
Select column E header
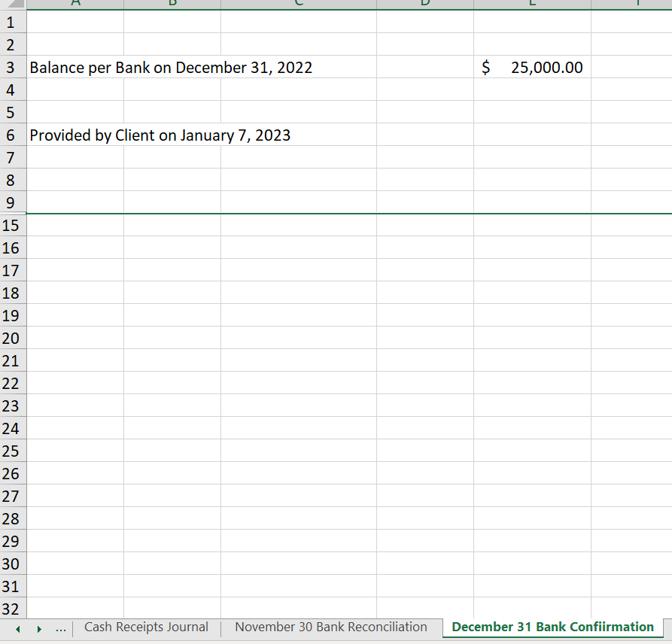[532, 4]
